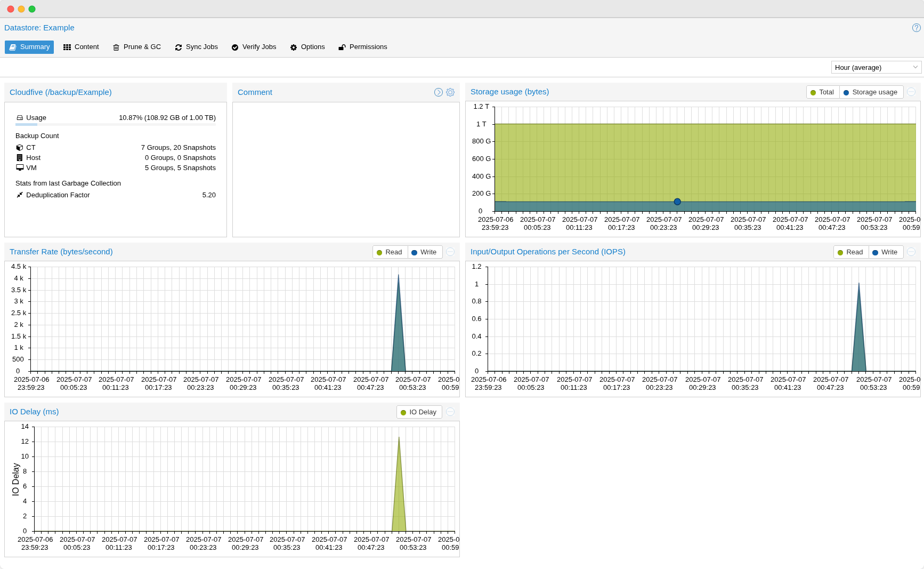The height and width of the screenshot is (569, 924).
Task: Click the IO Delay chart undo-zoom button
Action: (450, 412)
